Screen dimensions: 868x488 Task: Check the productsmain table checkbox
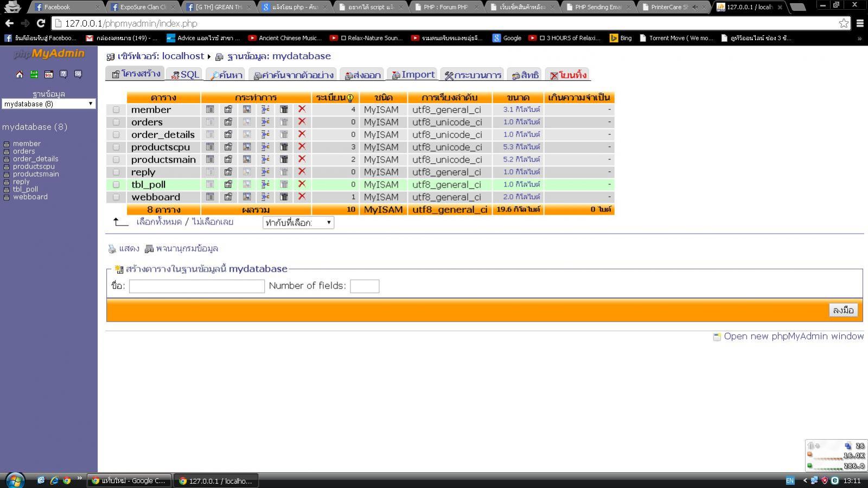116,159
